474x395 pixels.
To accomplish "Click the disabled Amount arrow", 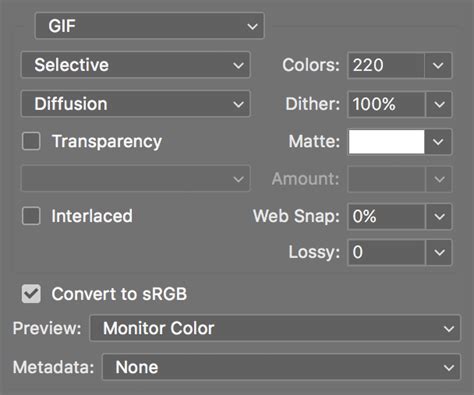I will (439, 179).
